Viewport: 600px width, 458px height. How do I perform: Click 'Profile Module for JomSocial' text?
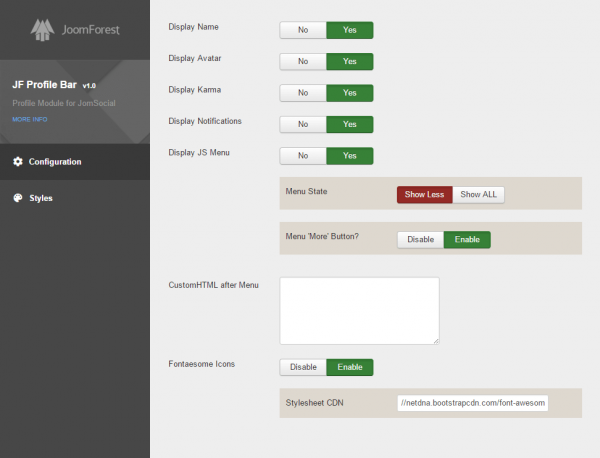(x=64, y=103)
